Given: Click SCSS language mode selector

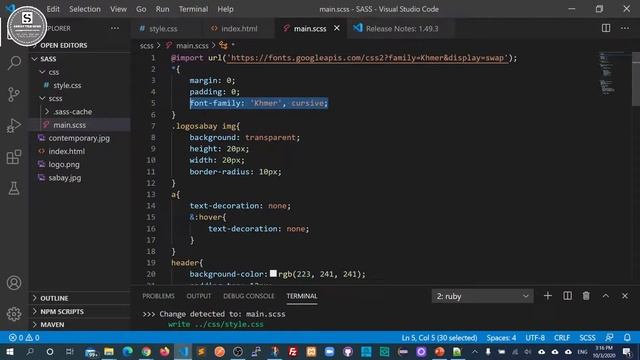Looking at the screenshot, I should (587, 338).
